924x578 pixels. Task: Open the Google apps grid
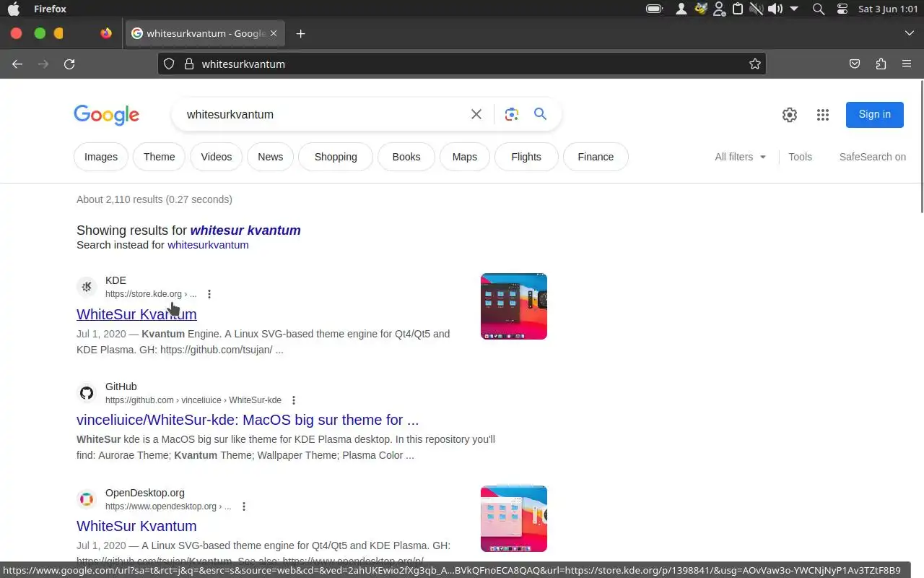822,114
